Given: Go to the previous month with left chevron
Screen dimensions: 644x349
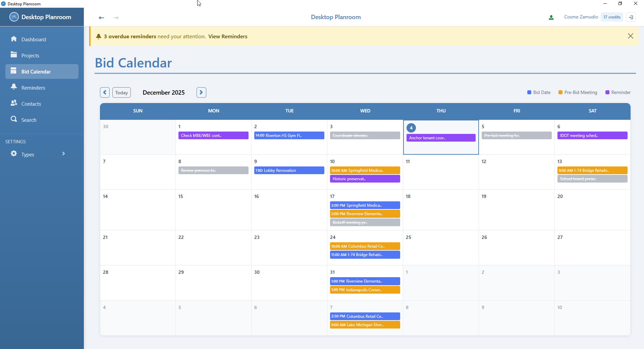Looking at the screenshot, I should [x=105, y=92].
